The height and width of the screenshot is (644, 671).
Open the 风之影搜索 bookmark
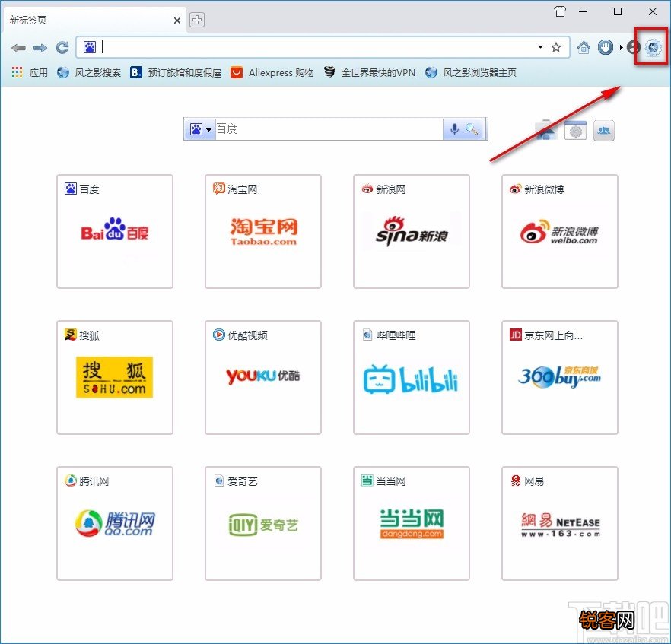pos(89,73)
